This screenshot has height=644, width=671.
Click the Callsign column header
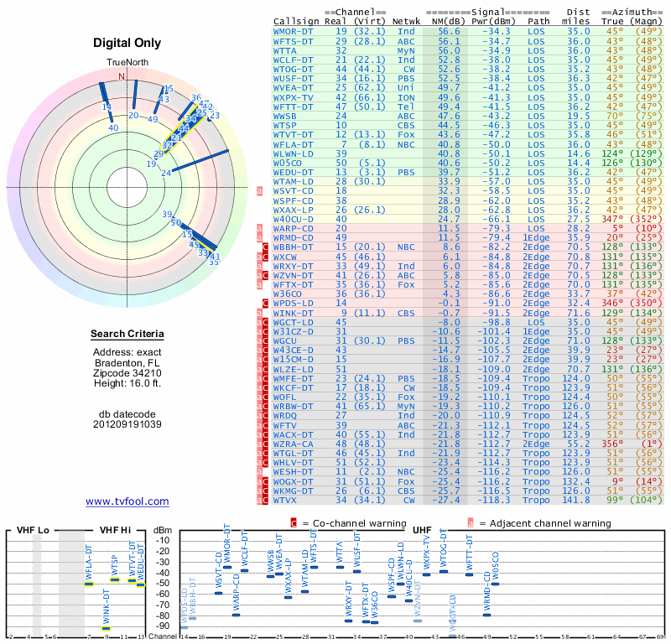coord(296,22)
